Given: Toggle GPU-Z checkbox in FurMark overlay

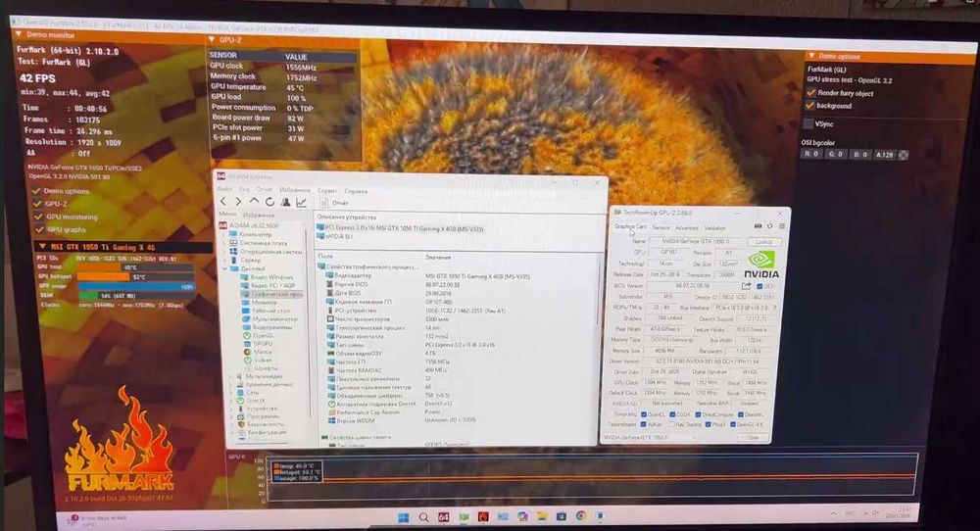Looking at the screenshot, I should [37, 204].
